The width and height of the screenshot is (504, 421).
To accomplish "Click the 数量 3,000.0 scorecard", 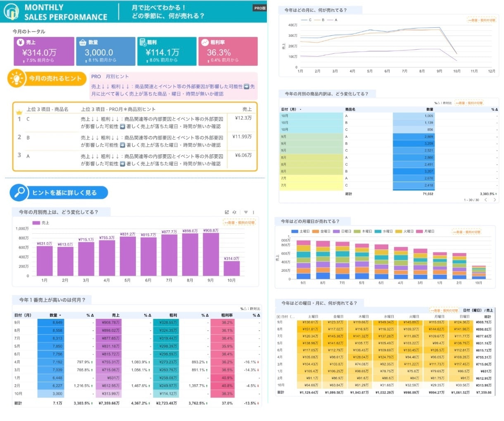I will [x=105, y=51].
